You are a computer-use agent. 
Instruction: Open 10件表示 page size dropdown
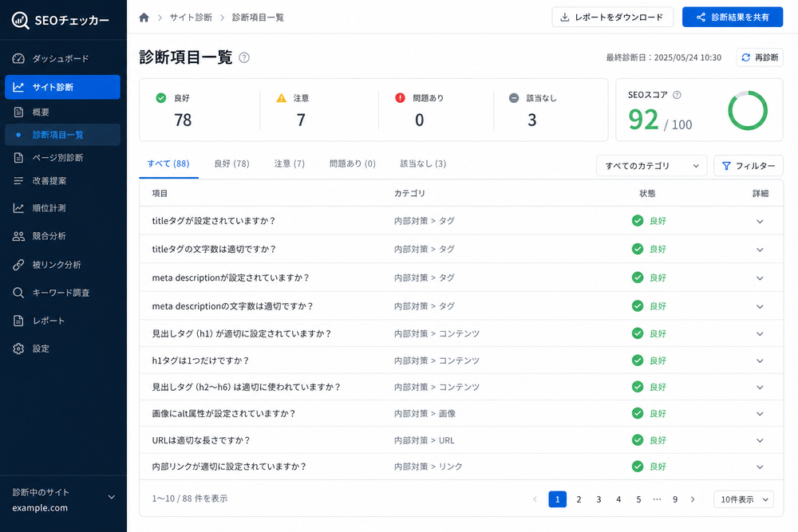744,499
